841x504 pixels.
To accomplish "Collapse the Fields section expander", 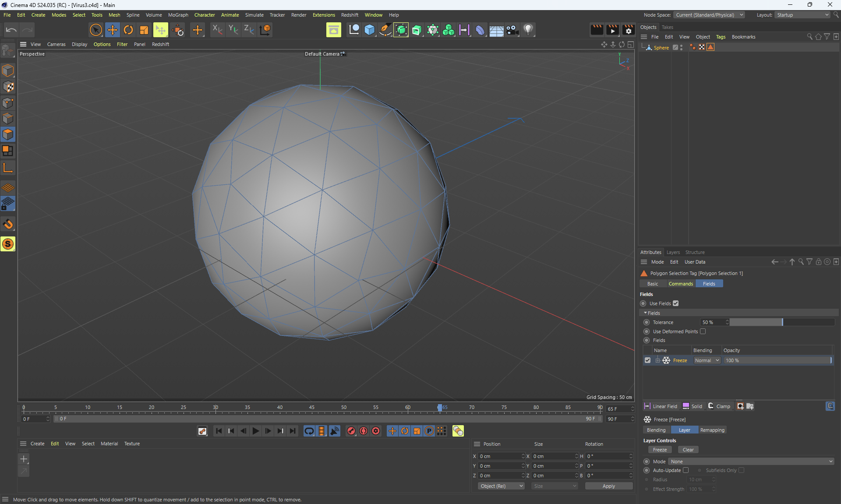I will 646,313.
